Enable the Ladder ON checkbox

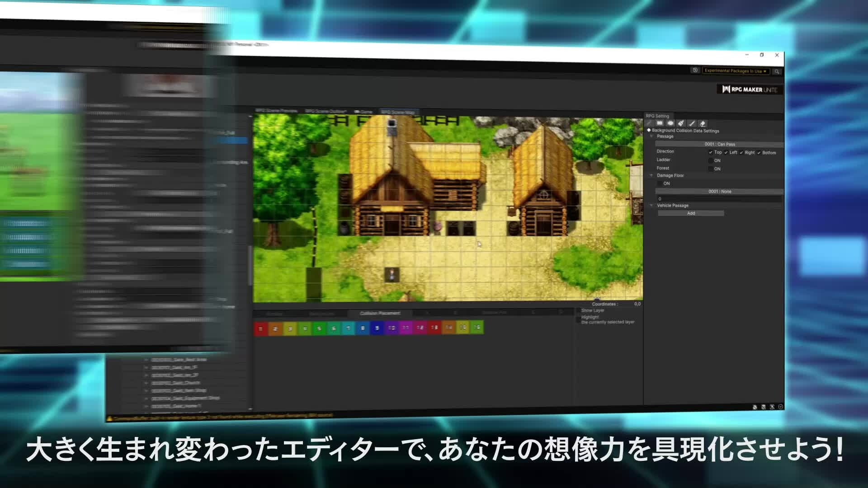(711, 160)
